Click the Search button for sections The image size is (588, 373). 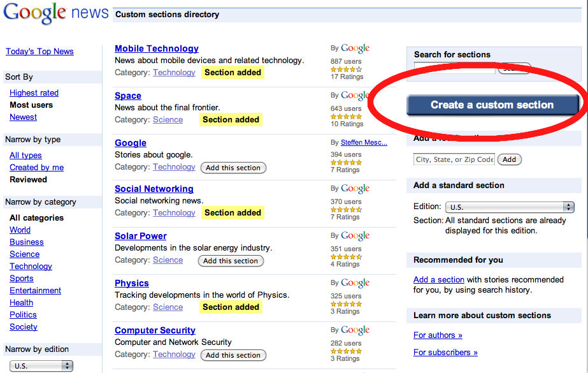513,68
